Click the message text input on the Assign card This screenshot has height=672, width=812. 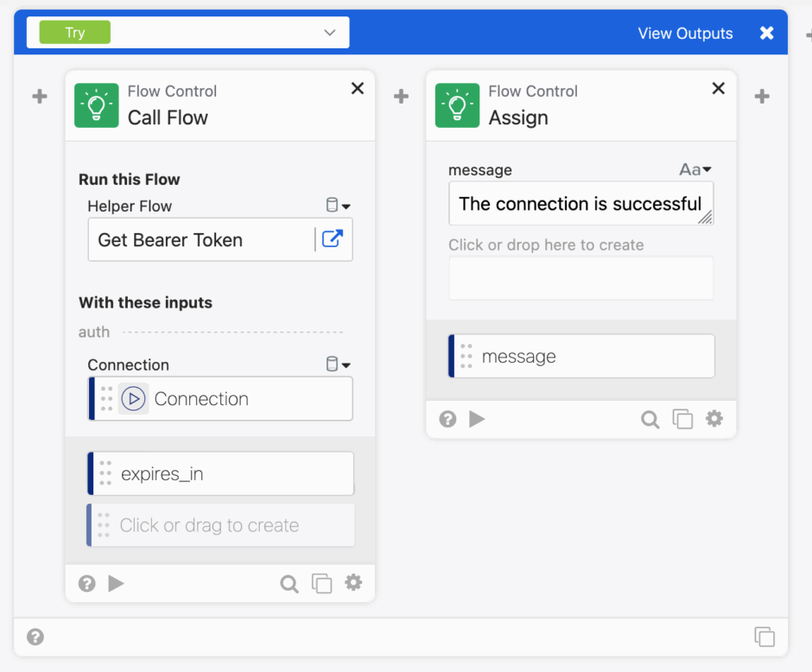tap(580, 202)
